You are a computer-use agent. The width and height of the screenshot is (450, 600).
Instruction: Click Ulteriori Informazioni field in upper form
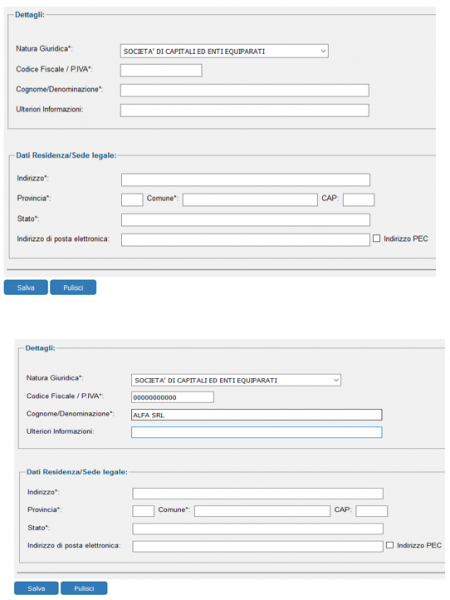point(245,110)
